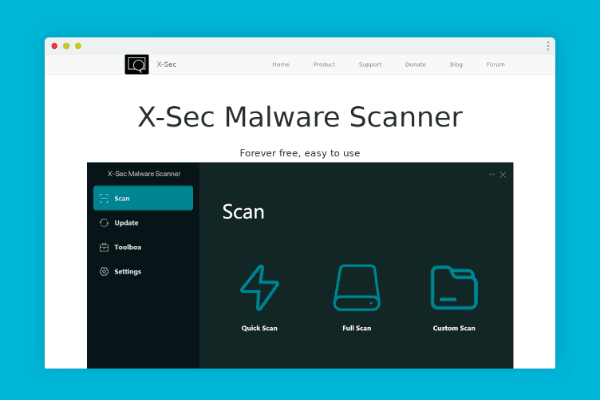Click the Update refresh icon
Viewport: 600px width, 400px height.
pyautogui.click(x=104, y=223)
